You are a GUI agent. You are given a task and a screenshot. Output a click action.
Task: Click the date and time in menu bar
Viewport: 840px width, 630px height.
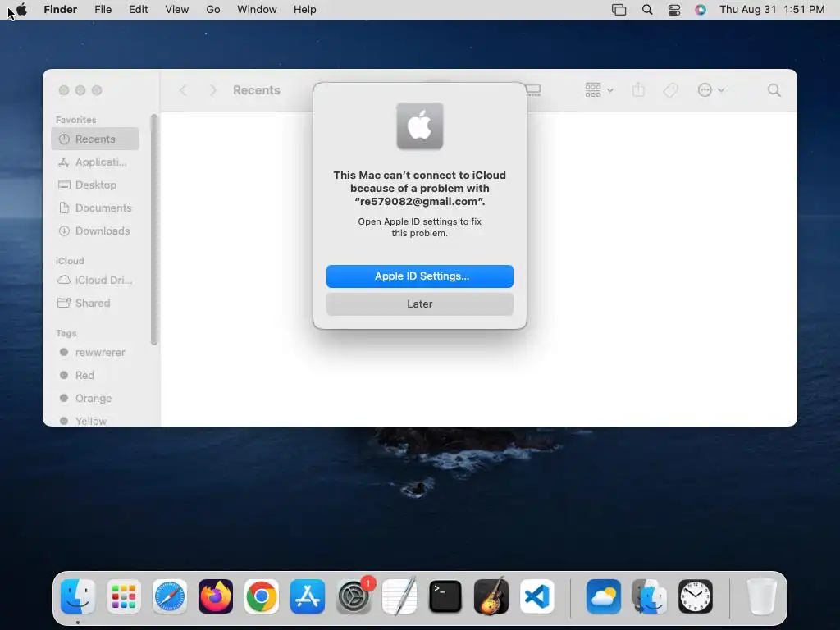(x=771, y=10)
